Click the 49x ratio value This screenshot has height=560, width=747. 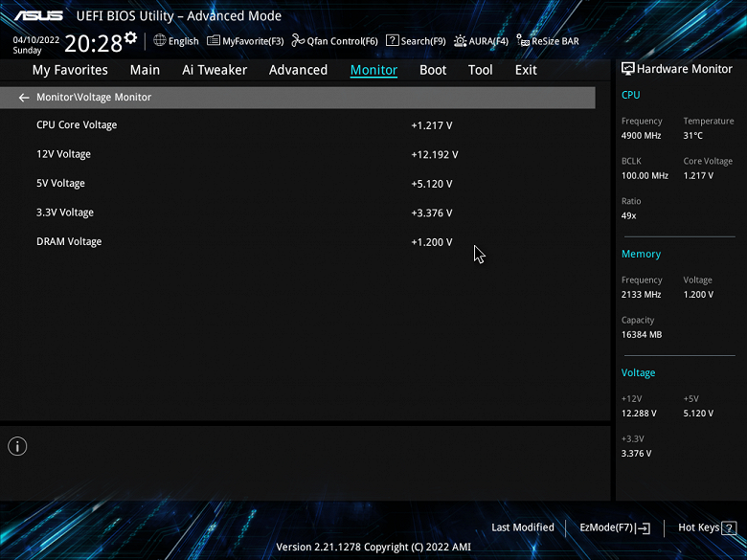pos(628,215)
